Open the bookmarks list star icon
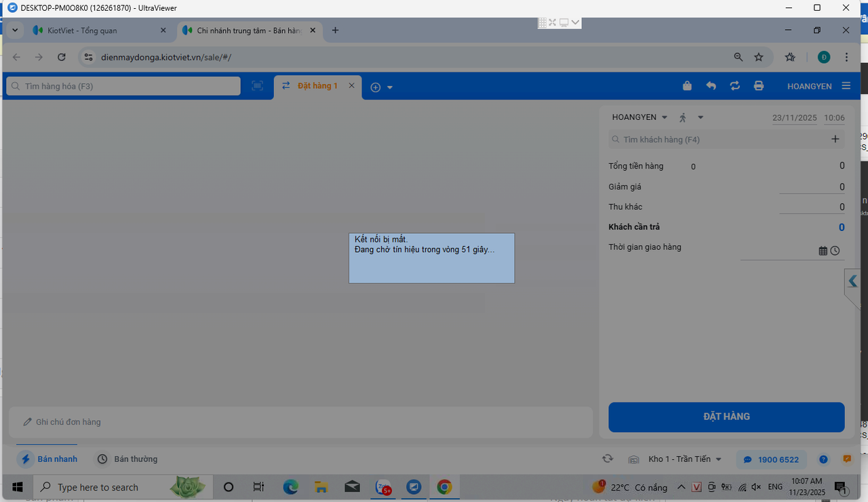The height and width of the screenshot is (502, 868). pos(790,58)
